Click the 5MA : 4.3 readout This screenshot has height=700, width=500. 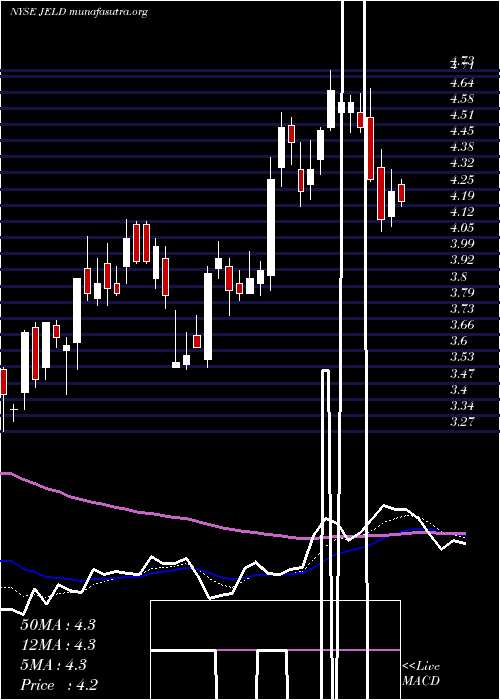(54, 665)
